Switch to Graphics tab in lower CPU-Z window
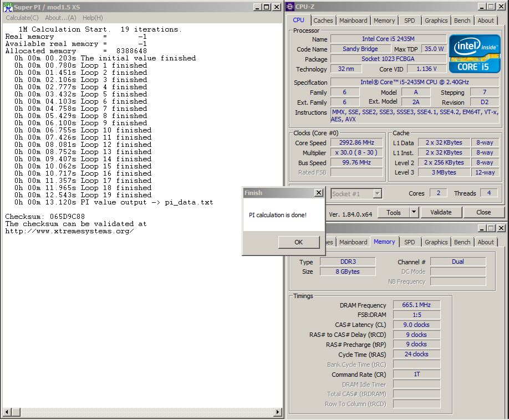 (436, 242)
